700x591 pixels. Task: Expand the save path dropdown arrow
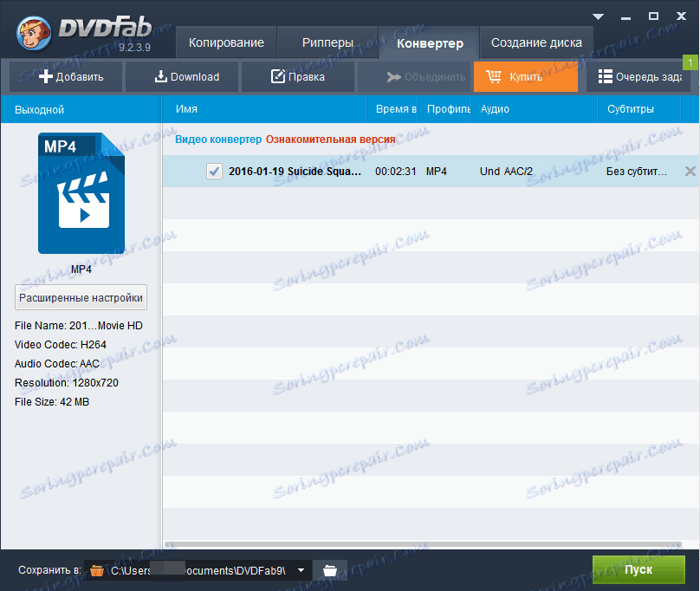(301, 570)
